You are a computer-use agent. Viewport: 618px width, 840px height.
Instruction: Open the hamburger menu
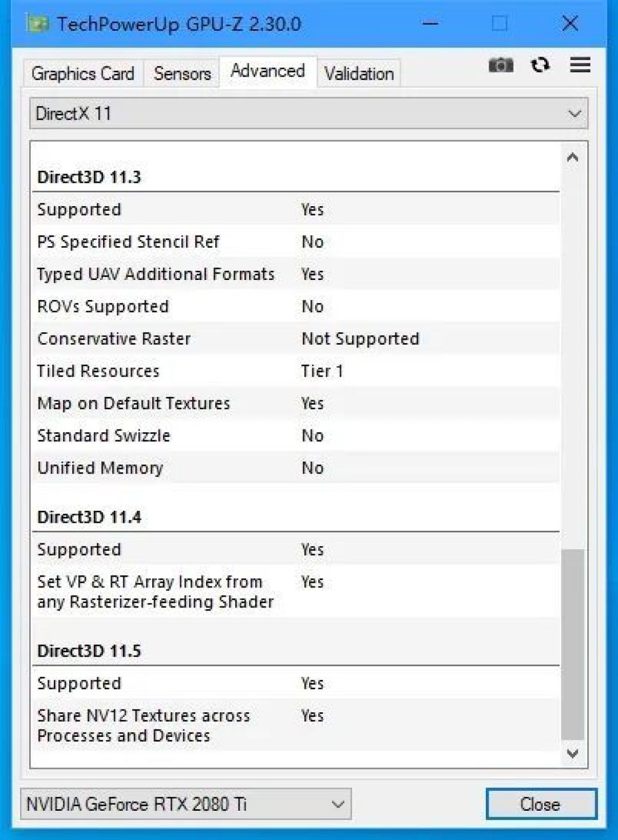(580, 65)
